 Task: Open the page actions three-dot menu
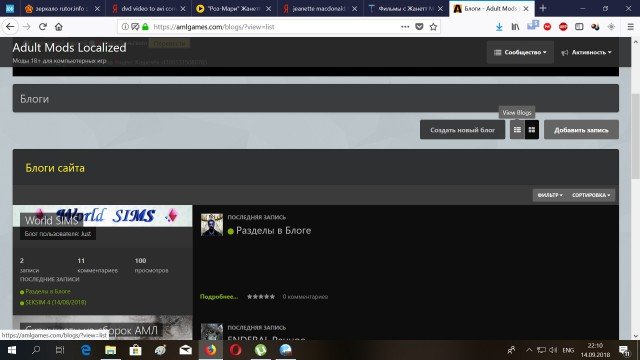coord(405,27)
